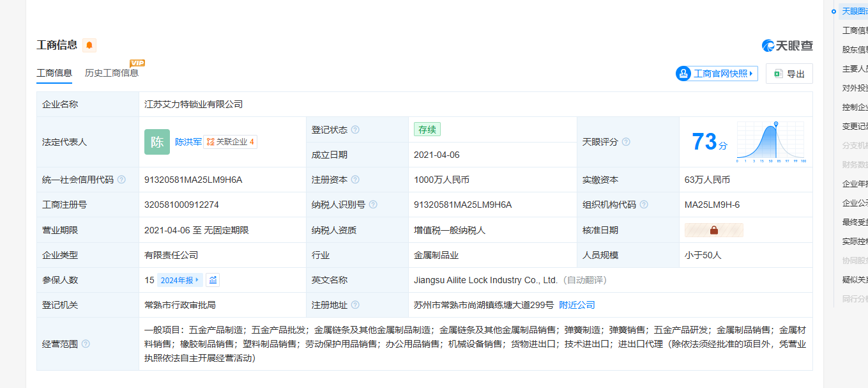Open the 工商官网快照 snapshot dropdown
Viewport: 868px width, 388px height.
[717, 74]
